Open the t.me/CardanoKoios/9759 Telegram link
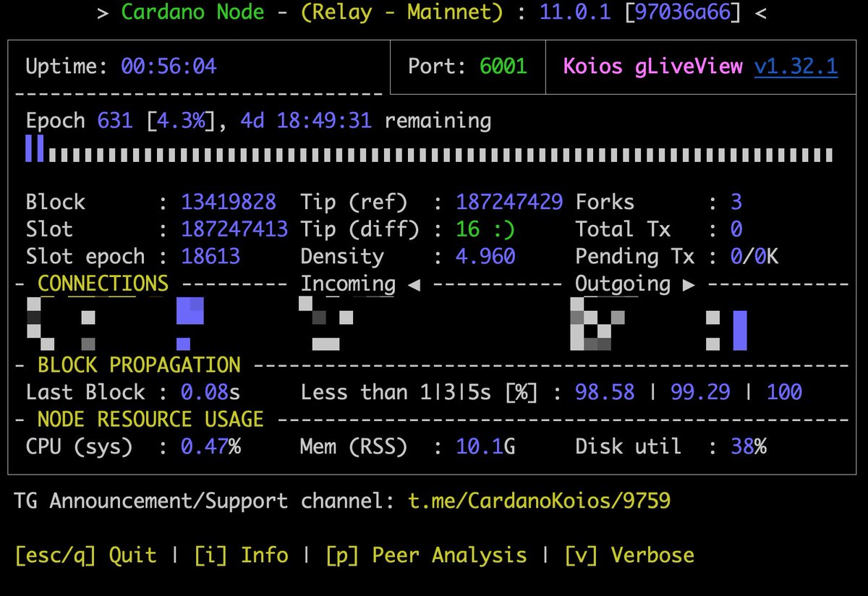 (539, 501)
